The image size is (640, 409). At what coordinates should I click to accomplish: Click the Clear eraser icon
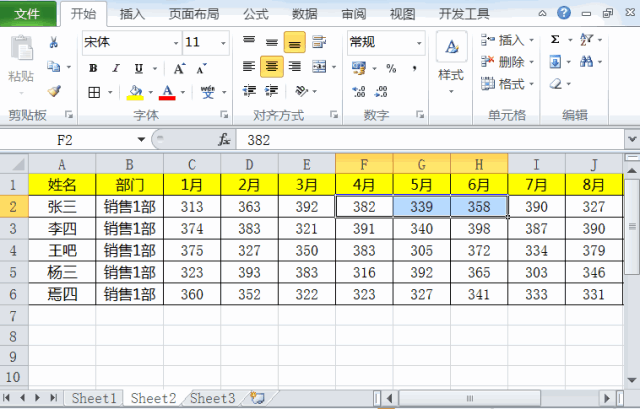pyautogui.click(x=556, y=84)
